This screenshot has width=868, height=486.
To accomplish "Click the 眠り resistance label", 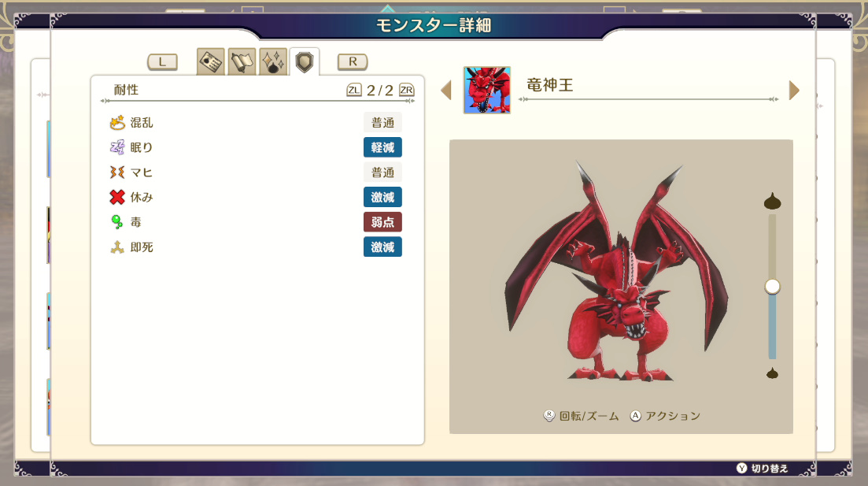I will coord(142,147).
